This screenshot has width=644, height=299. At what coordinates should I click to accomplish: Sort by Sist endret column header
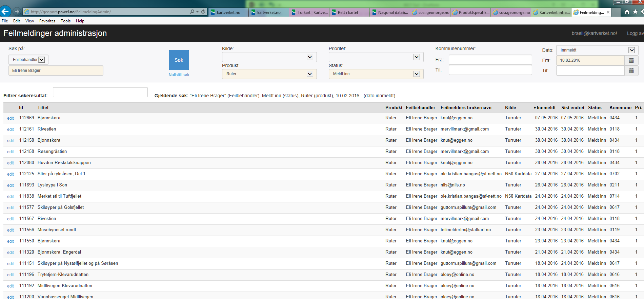573,108
